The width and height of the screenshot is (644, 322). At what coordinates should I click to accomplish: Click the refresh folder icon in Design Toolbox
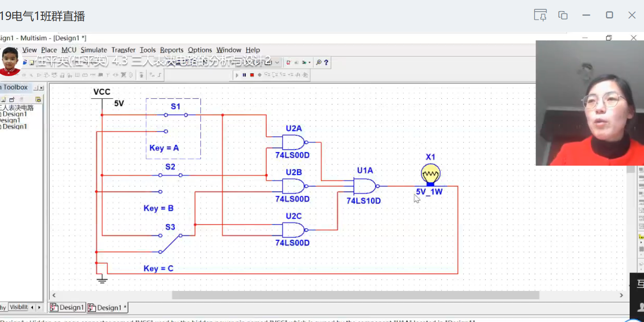click(38, 99)
